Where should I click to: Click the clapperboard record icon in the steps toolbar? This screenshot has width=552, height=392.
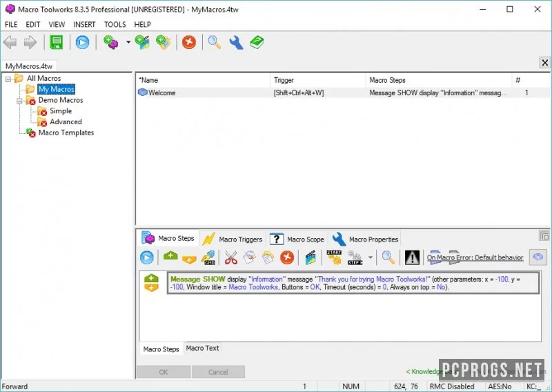pyautogui.click(x=310, y=258)
